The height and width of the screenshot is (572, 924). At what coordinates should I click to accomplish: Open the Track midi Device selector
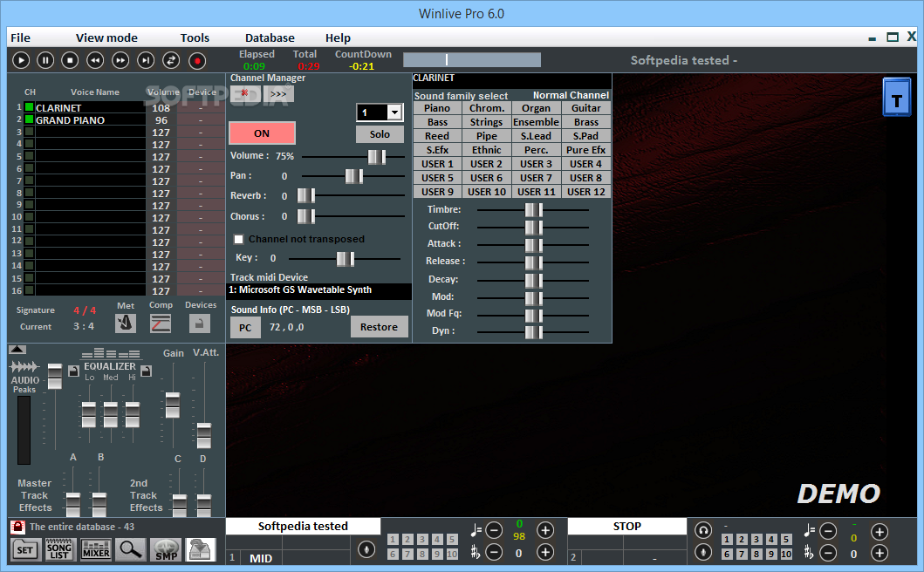tap(318, 289)
